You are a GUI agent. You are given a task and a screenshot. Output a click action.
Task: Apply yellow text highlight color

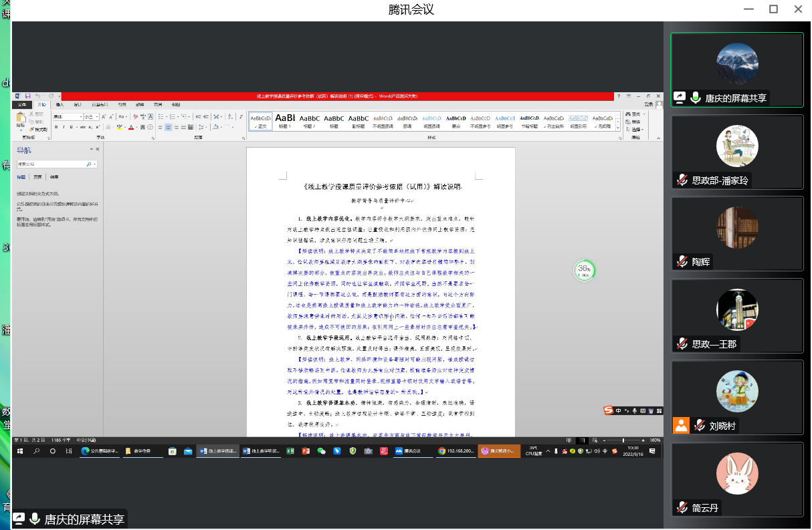[x=120, y=127]
